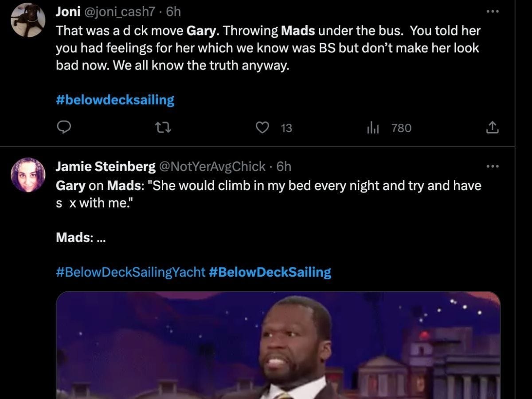Browse the #belowdecksailing hashtag in Joni's tweet
Image resolution: width=532 pixels, height=399 pixels.
click(115, 100)
